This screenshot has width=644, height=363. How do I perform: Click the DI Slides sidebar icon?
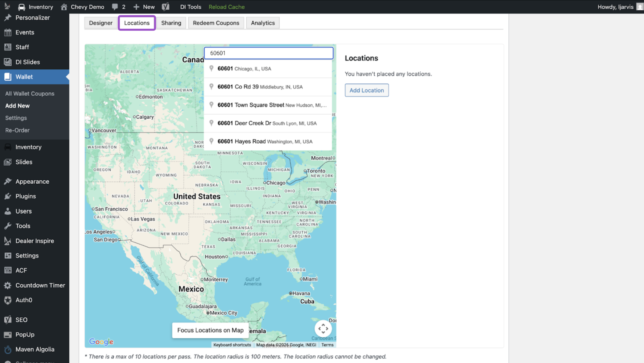(x=8, y=62)
